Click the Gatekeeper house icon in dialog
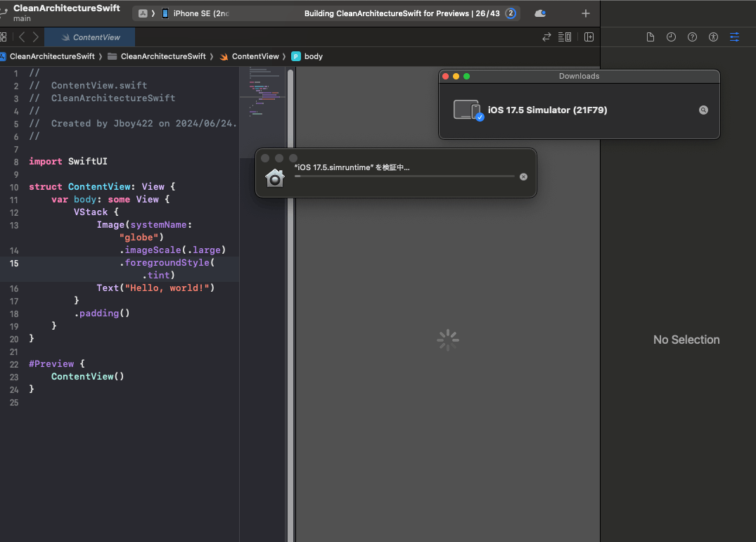The width and height of the screenshot is (756, 542). pyautogui.click(x=275, y=178)
